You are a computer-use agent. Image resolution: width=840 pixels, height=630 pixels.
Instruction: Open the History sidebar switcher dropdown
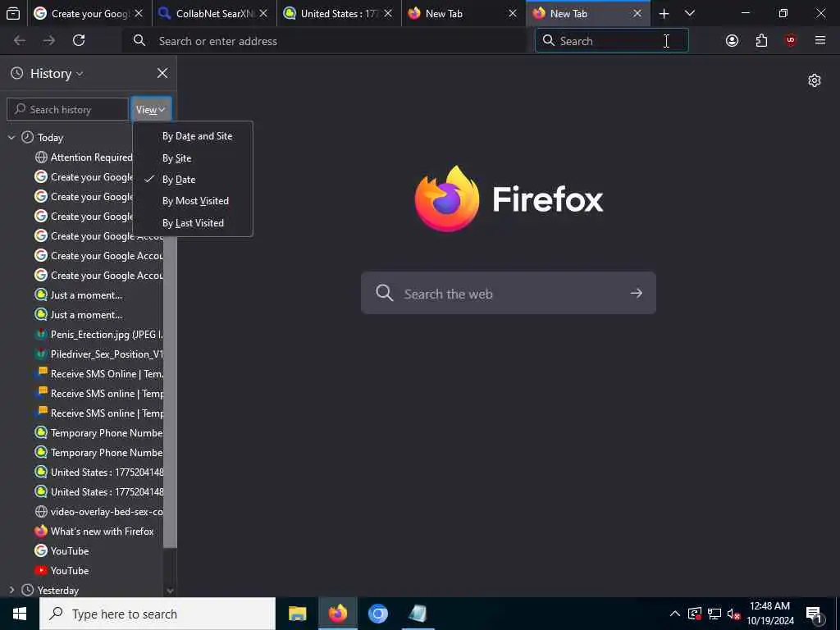point(57,73)
